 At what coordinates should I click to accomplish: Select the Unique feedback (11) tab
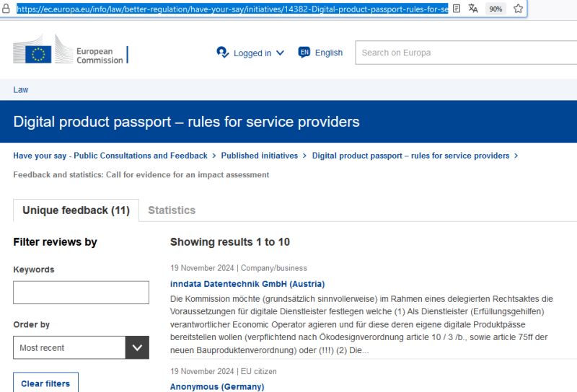pyautogui.click(x=76, y=210)
